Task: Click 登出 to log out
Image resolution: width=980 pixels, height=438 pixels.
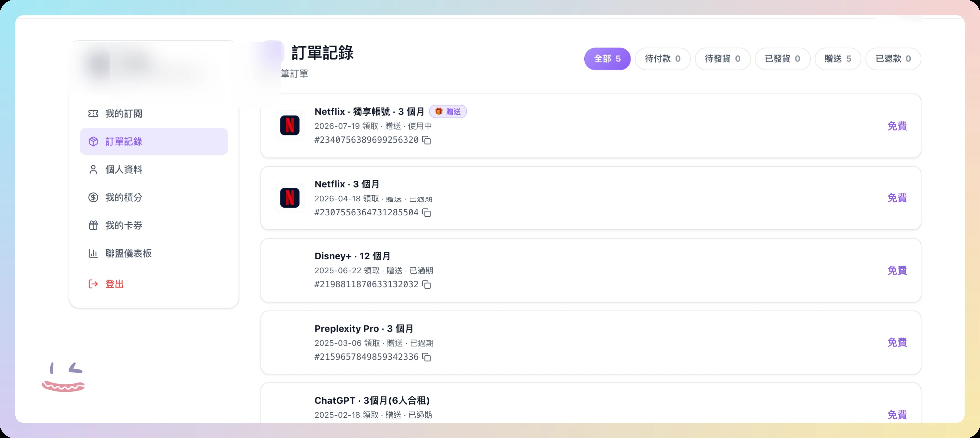Action: pyautogui.click(x=154, y=284)
